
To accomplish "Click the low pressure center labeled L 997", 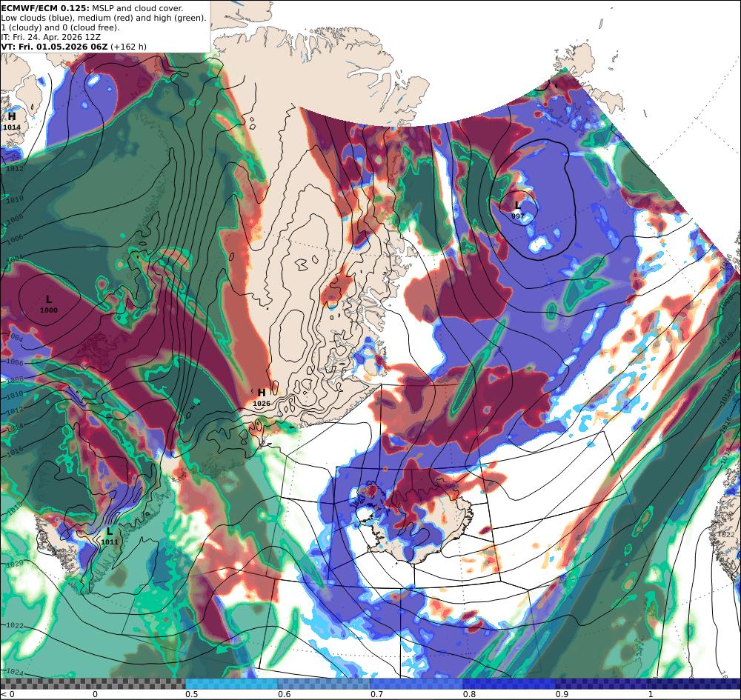I will pos(517,210).
